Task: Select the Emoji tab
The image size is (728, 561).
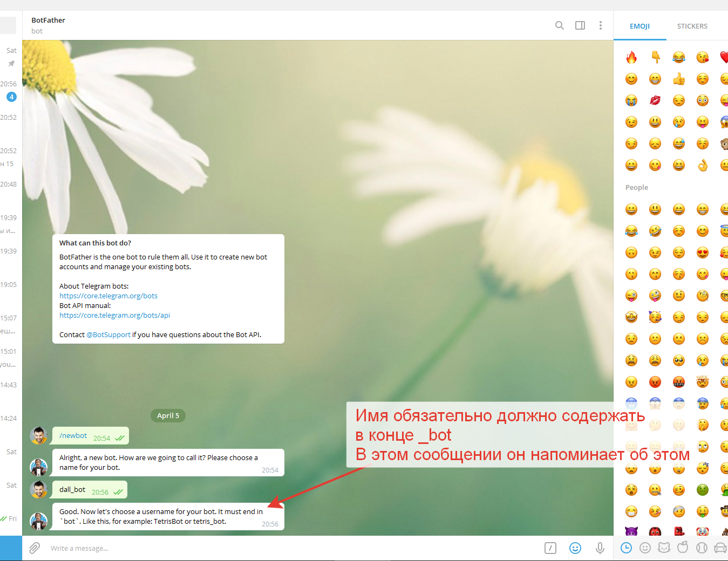Action: pyautogui.click(x=639, y=26)
